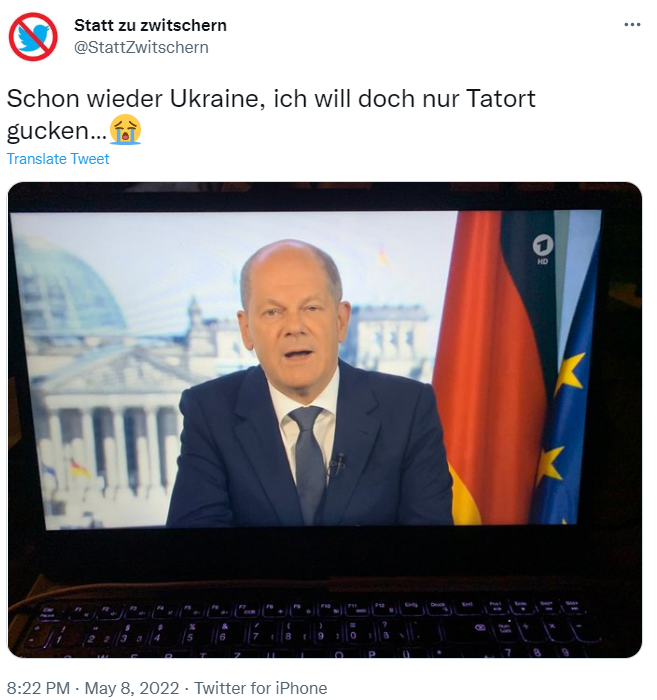The image size is (657, 700).
Task: Click the speaker's dark blue necktie
Action: tap(309, 460)
